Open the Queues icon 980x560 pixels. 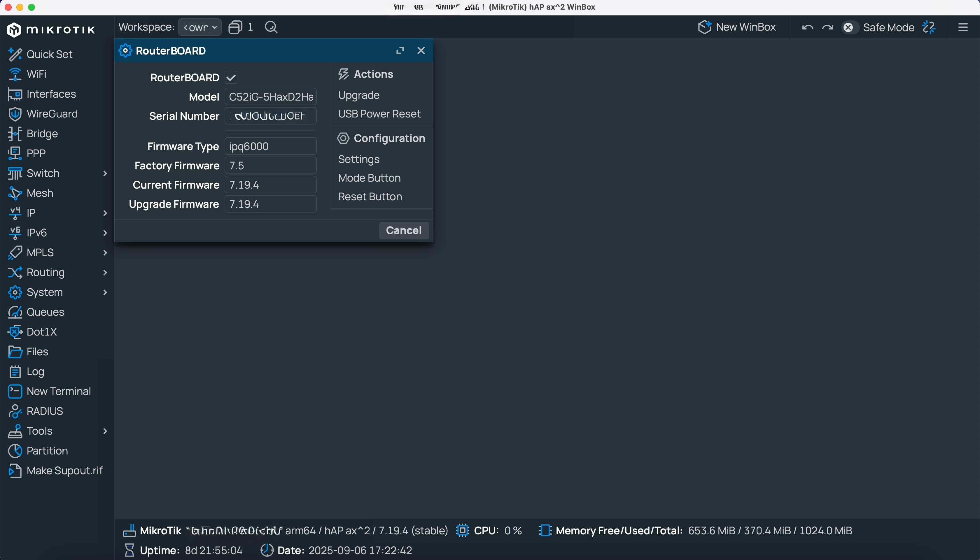click(15, 312)
